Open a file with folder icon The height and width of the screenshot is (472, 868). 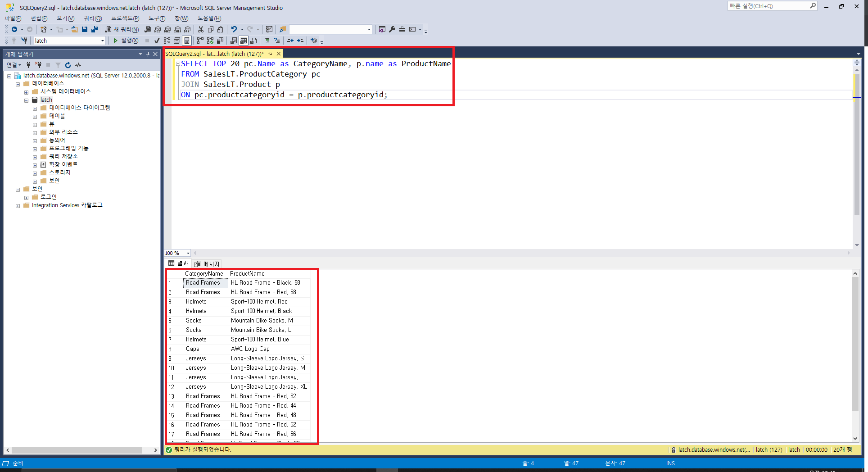tap(75, 29)
